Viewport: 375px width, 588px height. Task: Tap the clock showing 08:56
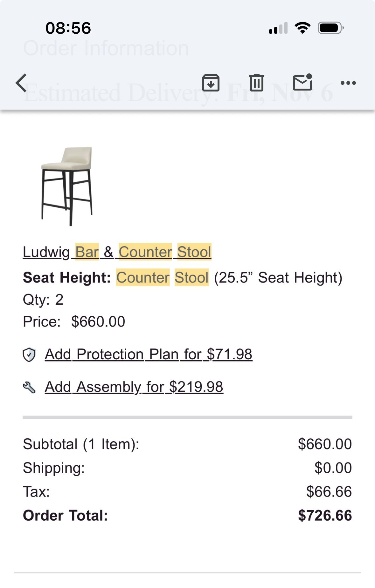(68, 28)
